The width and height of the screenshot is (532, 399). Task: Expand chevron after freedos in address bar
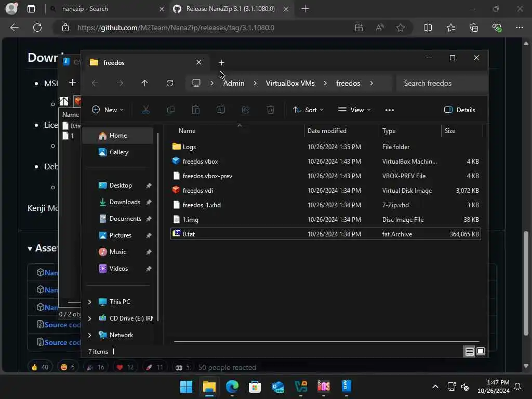click(371, 83)
